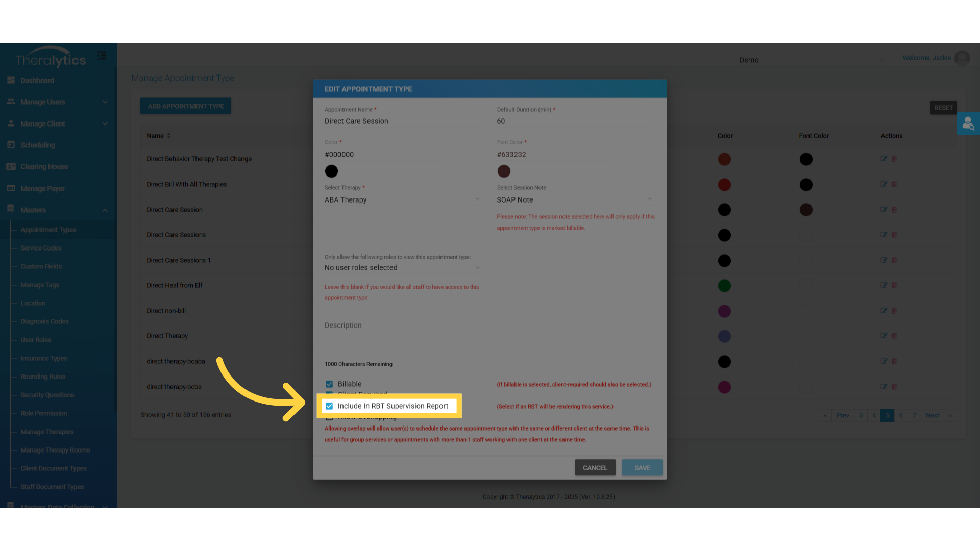Open Scheduling from the sidebar
The height and width of the screenshot is (551, 980).
[x=37, y=145]
